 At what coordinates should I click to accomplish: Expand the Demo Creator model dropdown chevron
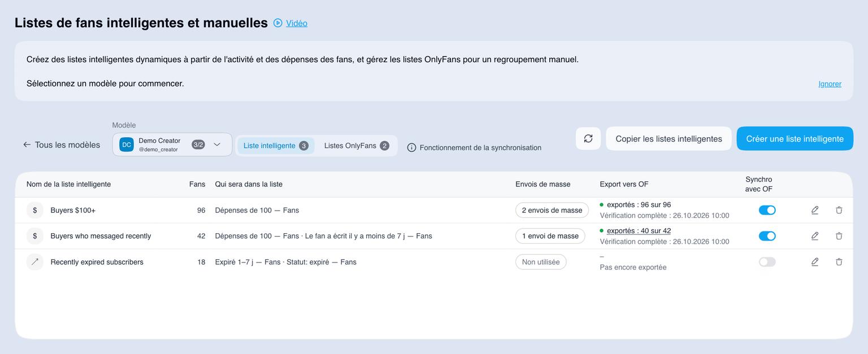(217, 145)
